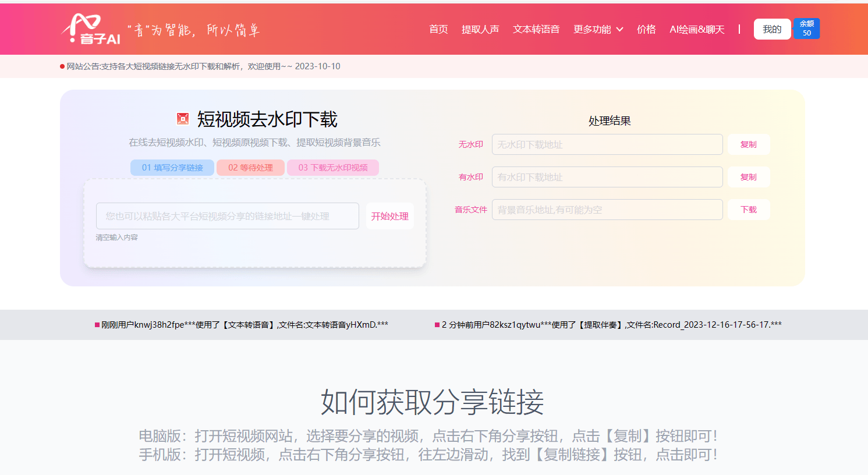Select the 01 填写分享链接 step tab
This screenshot has width=868, height=475.
pyautogui.click(x=172, y=168)
